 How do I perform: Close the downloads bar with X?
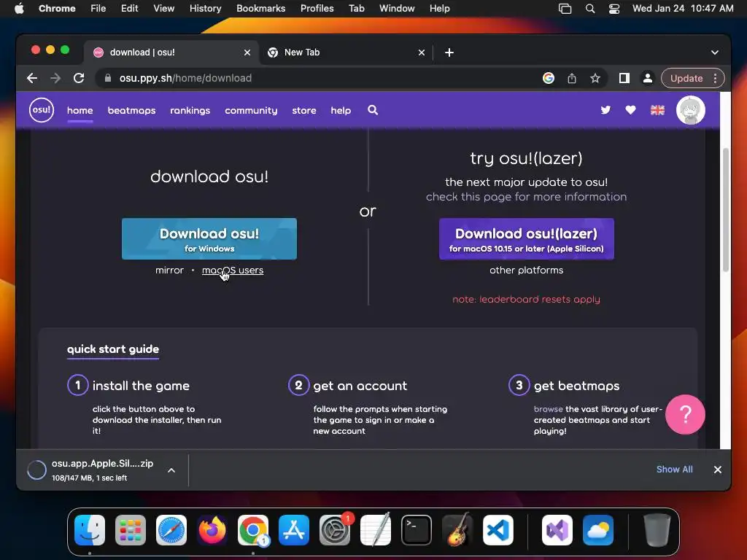click(718, 470)
